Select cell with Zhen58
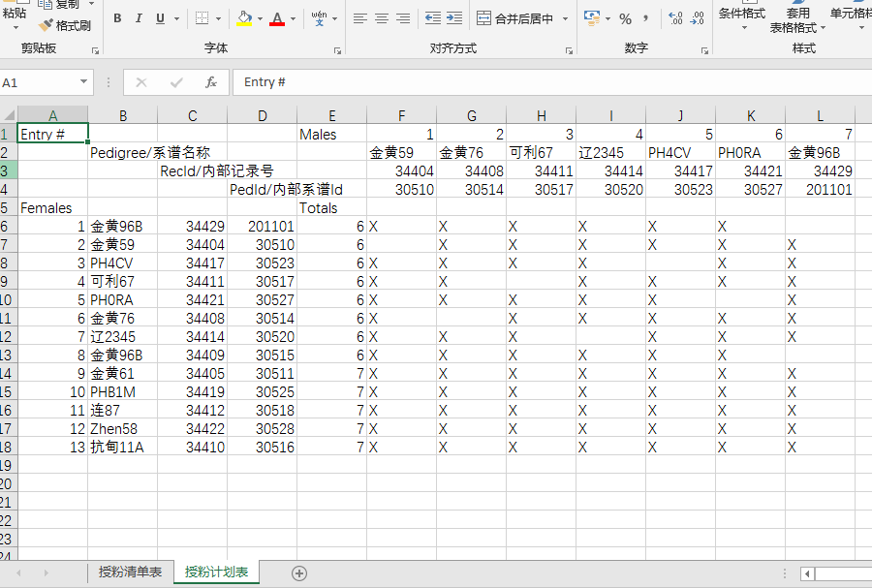The image size is (872, 588). coord(123,428)
